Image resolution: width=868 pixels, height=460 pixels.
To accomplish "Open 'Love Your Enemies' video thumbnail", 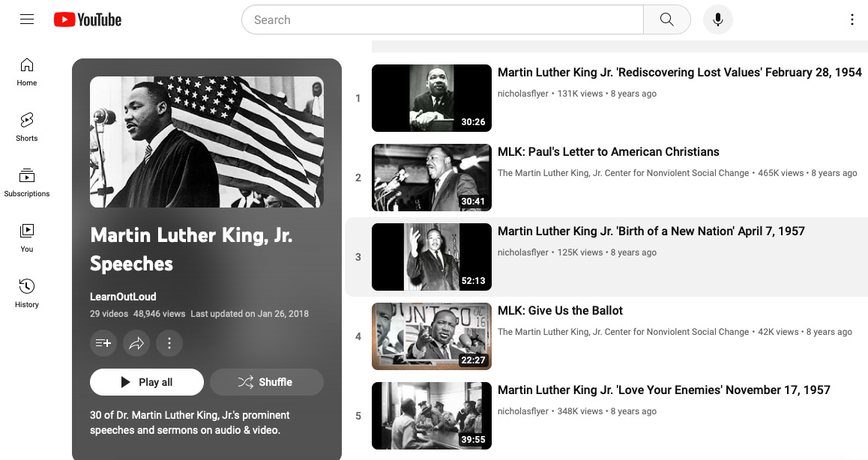I will pyautogui.click(x=432, y=416).
